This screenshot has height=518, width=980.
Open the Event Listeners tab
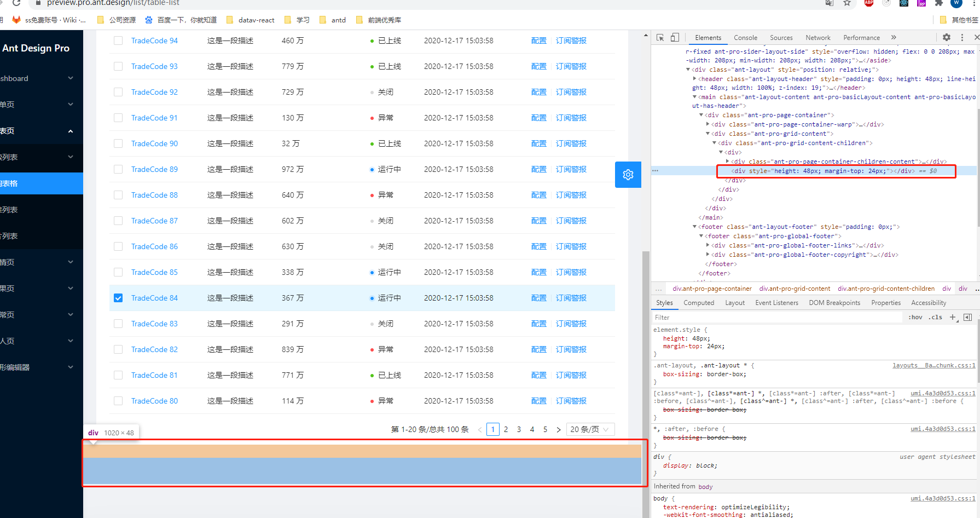pos(776,303)
